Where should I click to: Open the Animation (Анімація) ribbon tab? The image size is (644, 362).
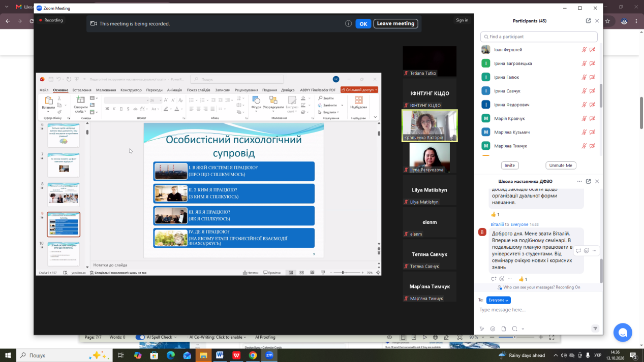coord(174,90)
